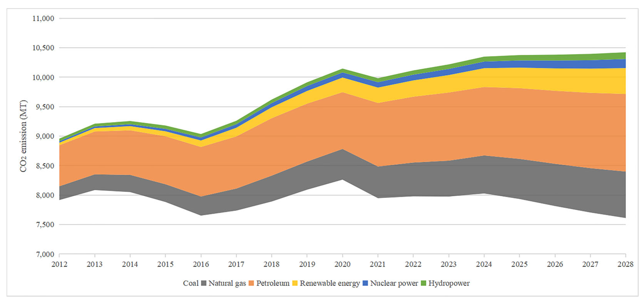Image resolution: width=644 pixels, height=304 pixels.
Task: Click the orange legend color swatch
Action: coord(252,283)
